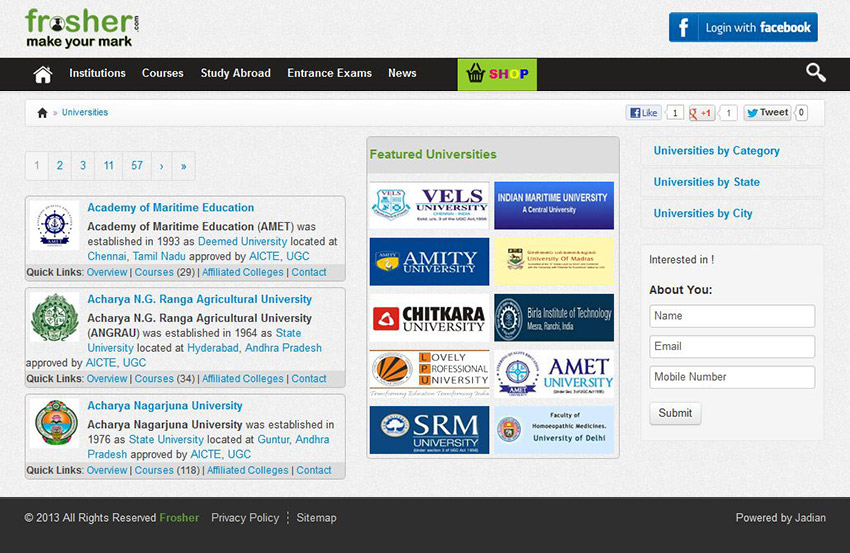
Task: Go to pagination page 57
Action: [137, 166]
